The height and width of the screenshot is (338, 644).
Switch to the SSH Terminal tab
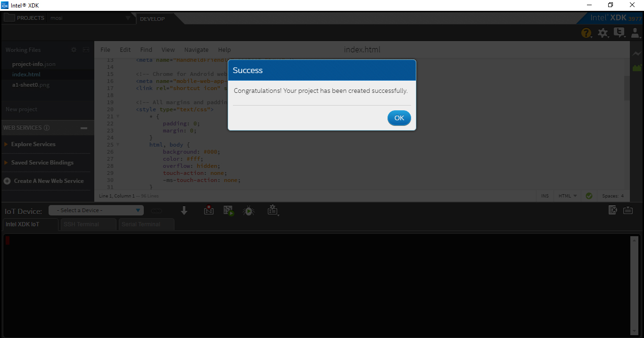[x=89, y=224]
